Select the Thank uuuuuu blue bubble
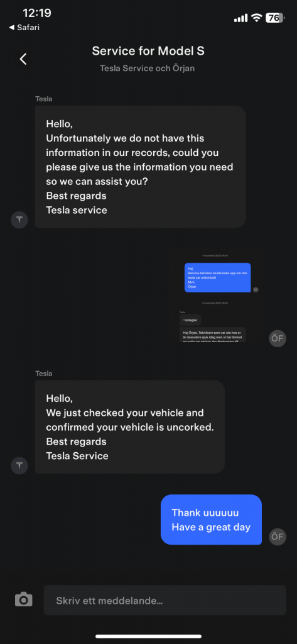297x644 pixels. pos(211,519)
